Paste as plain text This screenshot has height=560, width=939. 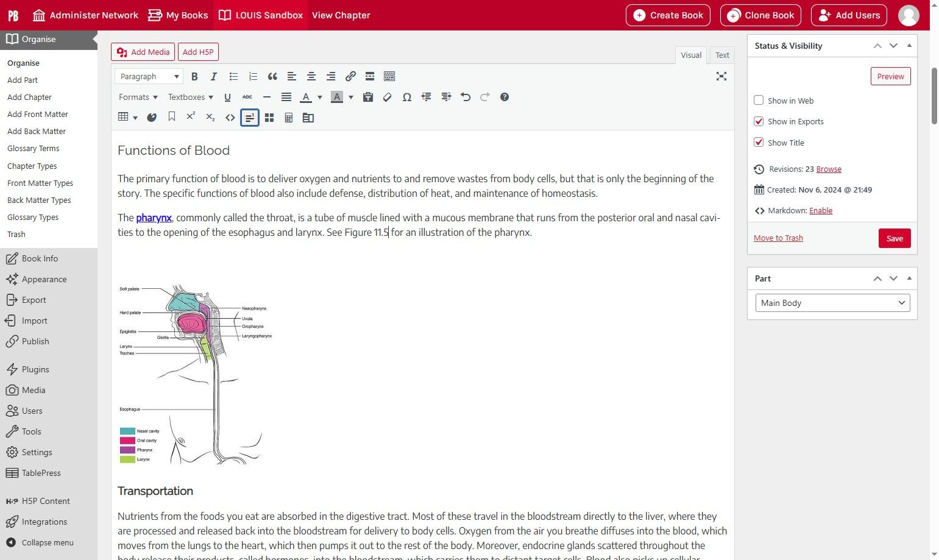367,97
